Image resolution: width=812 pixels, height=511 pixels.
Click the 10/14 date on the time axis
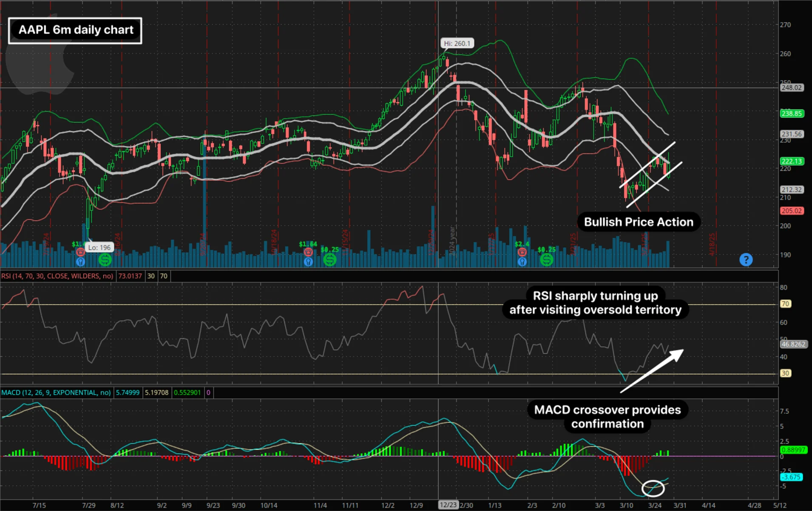[x=269, y=505]
